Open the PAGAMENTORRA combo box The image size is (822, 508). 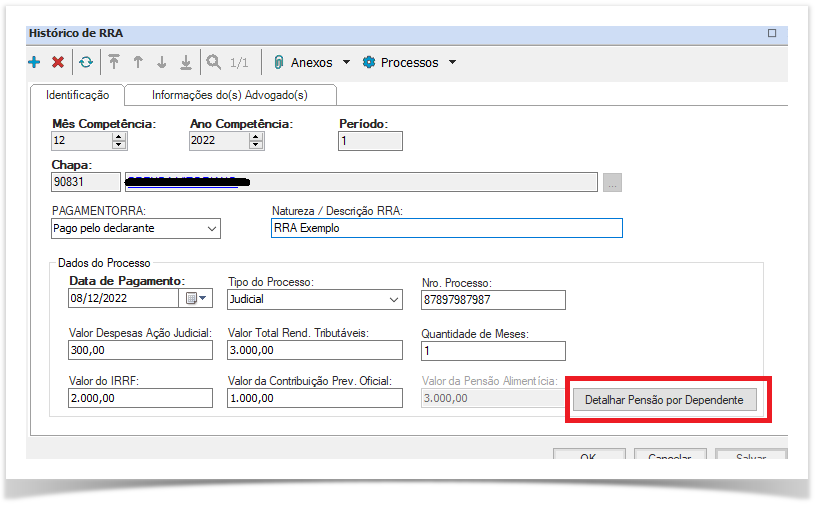(x=136, y=229)
